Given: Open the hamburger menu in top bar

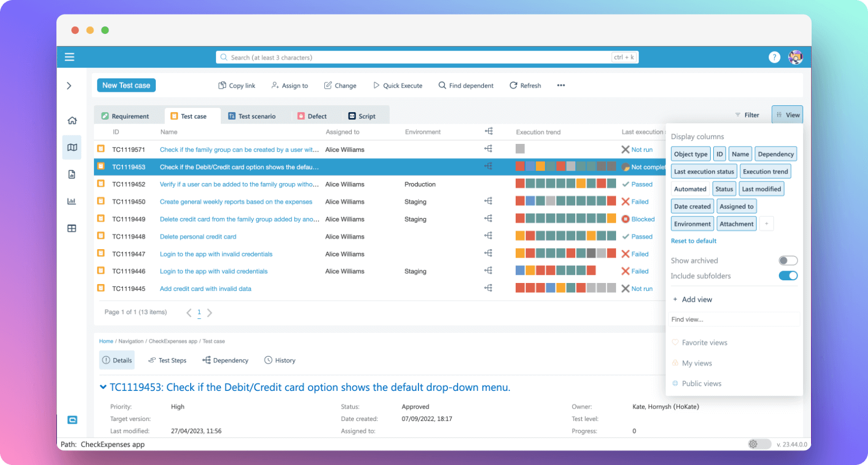Looking at the screenshot, I should coord(69,57).
